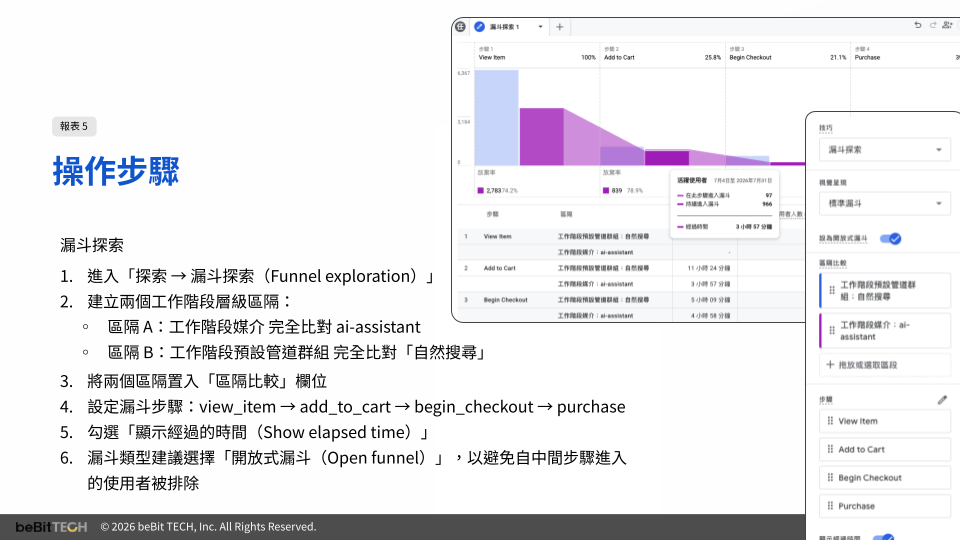Select segment 工作階段預設管道群組：自然搜尋 in panel

point(885,291)
